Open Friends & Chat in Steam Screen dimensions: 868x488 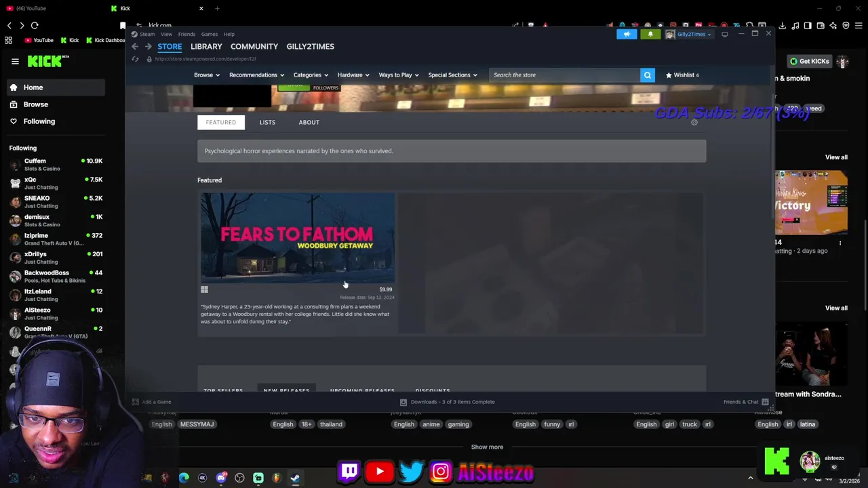(x=745, y=402)
